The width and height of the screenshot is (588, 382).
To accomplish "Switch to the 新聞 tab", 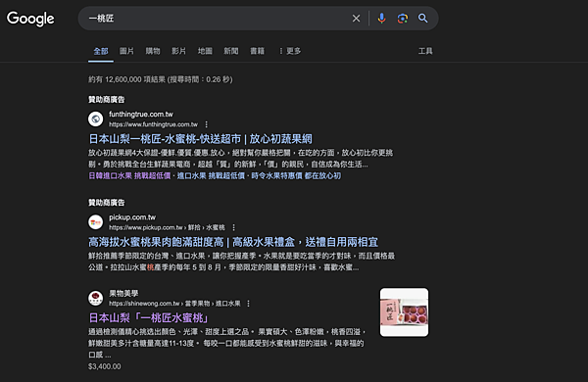I will coord(231,51).
